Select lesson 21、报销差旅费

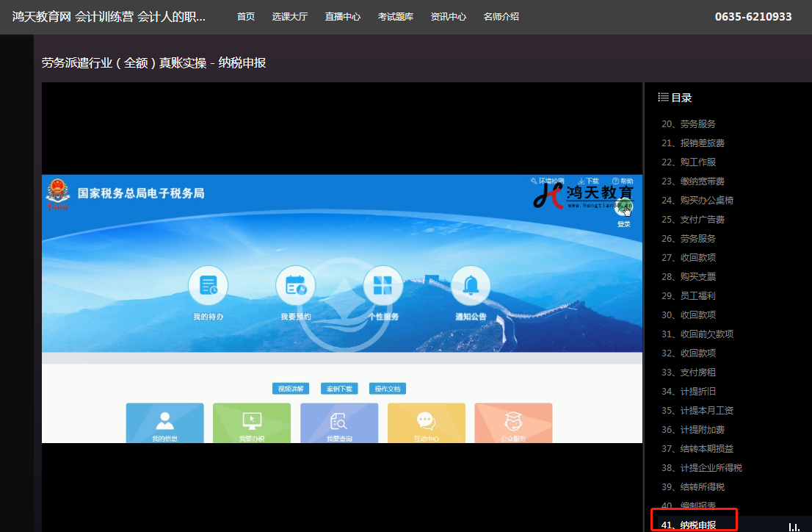click(x=693, y=143)
